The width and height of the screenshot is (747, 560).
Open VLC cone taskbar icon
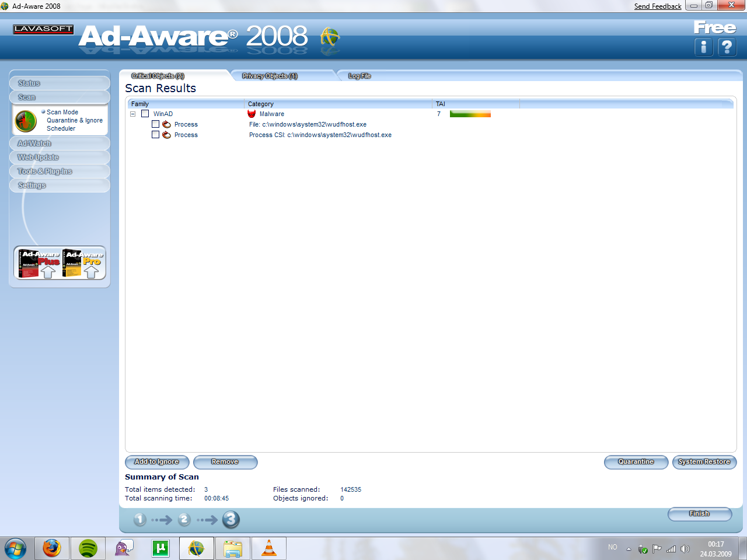(268, 549)
